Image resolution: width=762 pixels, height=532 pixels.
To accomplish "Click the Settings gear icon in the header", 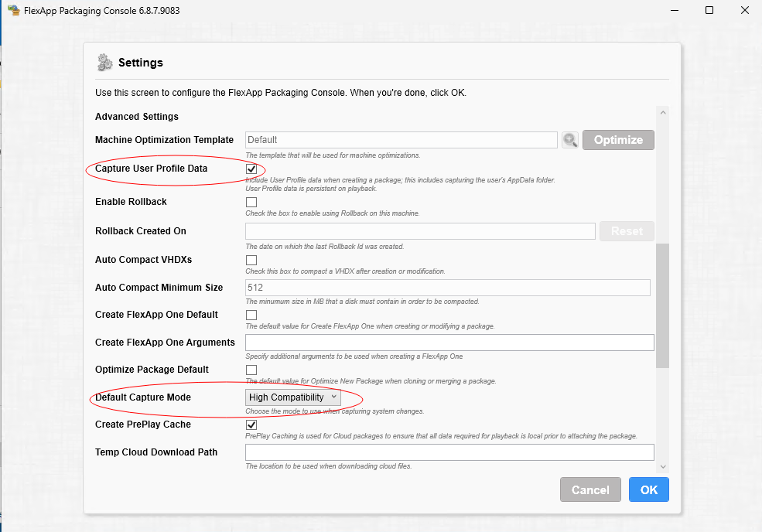I will tap(104, 63).
